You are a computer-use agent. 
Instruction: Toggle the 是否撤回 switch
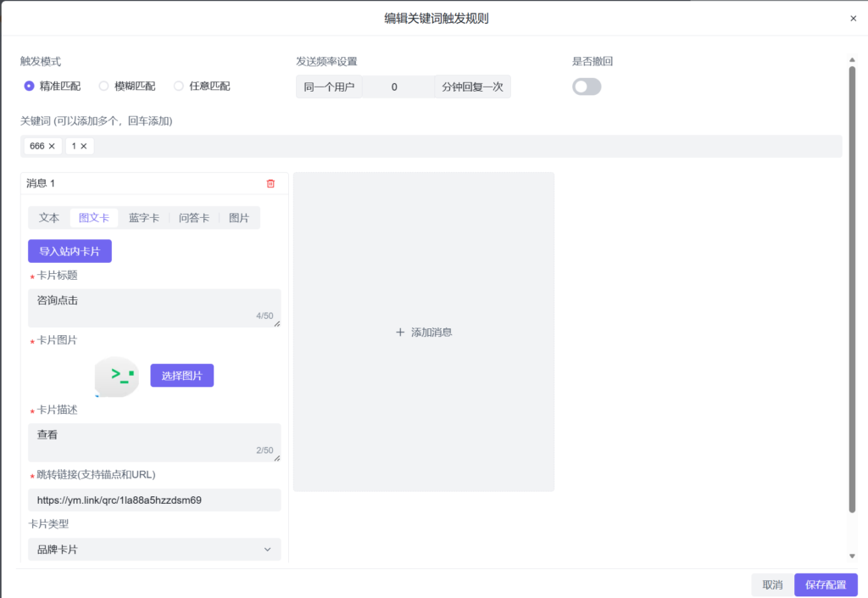click(587, 87)
